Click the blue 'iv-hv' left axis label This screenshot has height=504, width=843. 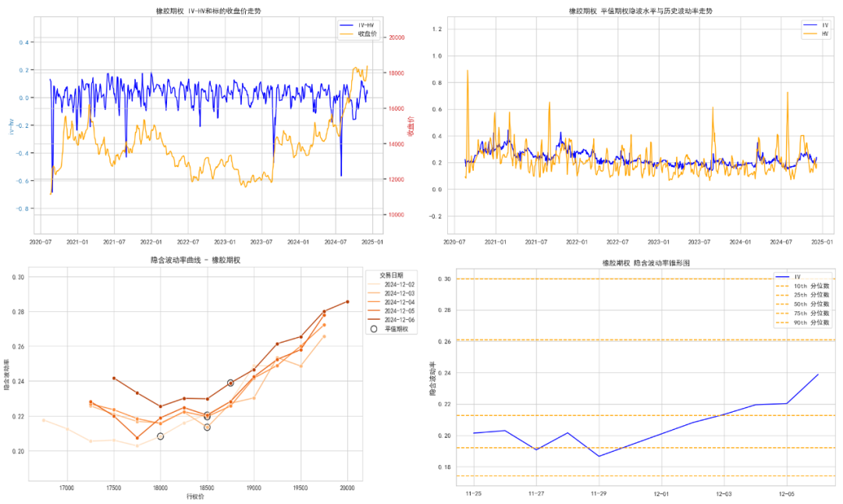(10, 126)
